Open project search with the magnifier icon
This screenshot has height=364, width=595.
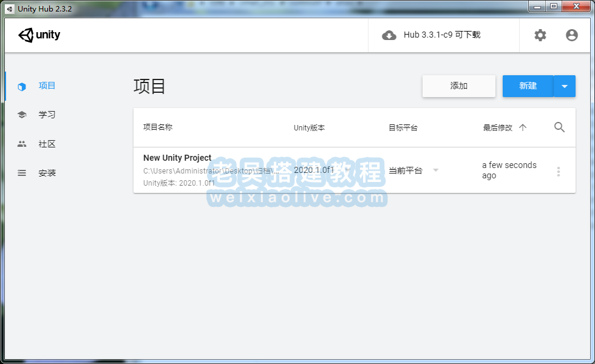559,127
